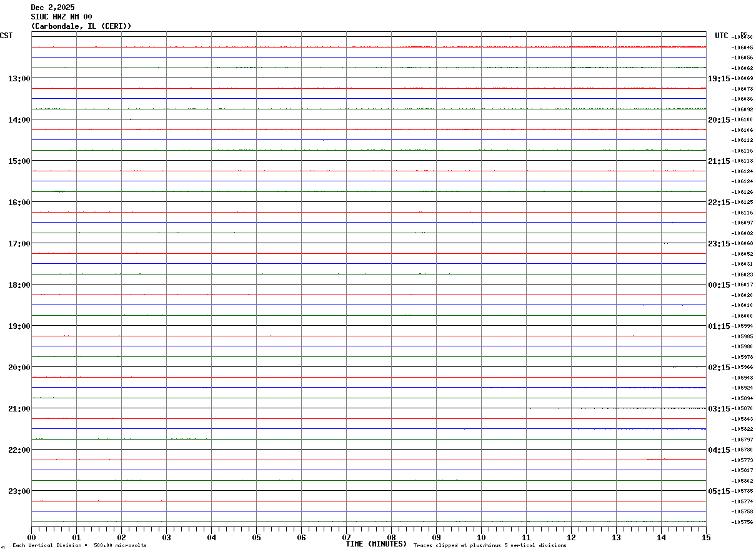Click the DC offset value '-106092'
This screenshot has width=756, height=554.
742,109
